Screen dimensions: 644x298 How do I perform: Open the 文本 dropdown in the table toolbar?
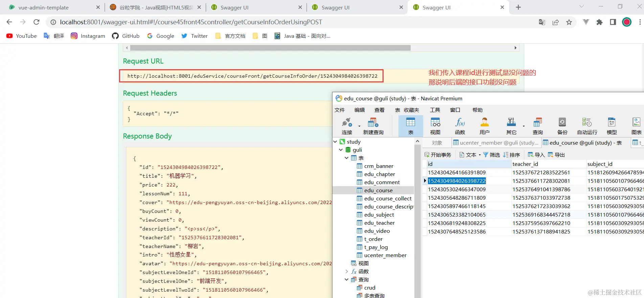[x=470, y=155]
